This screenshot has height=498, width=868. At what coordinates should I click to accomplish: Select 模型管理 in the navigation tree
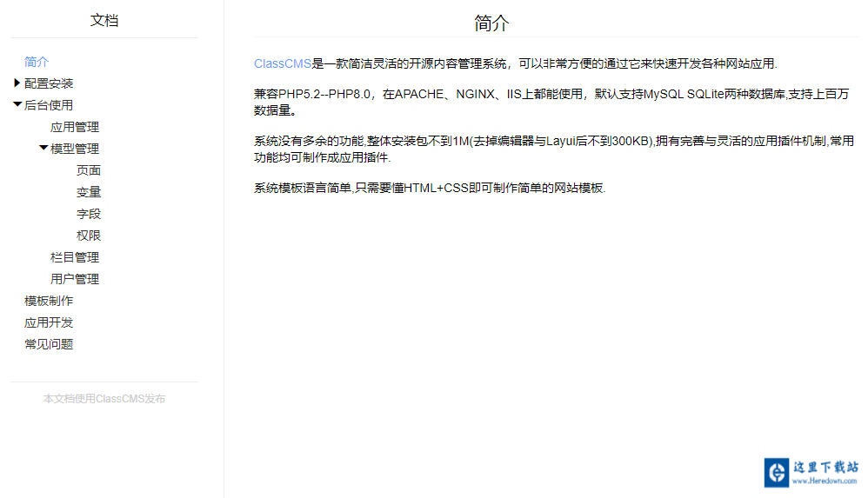pos(75,149)
